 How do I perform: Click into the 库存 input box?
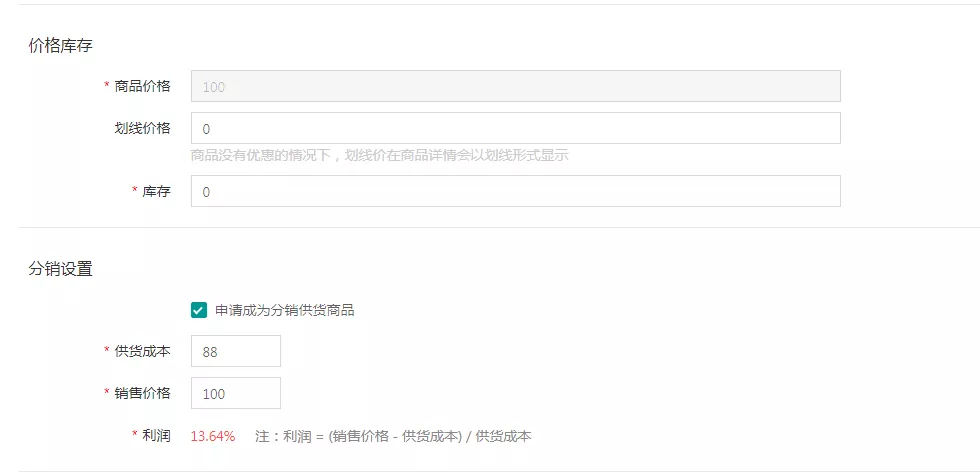[x=515, y=191]
